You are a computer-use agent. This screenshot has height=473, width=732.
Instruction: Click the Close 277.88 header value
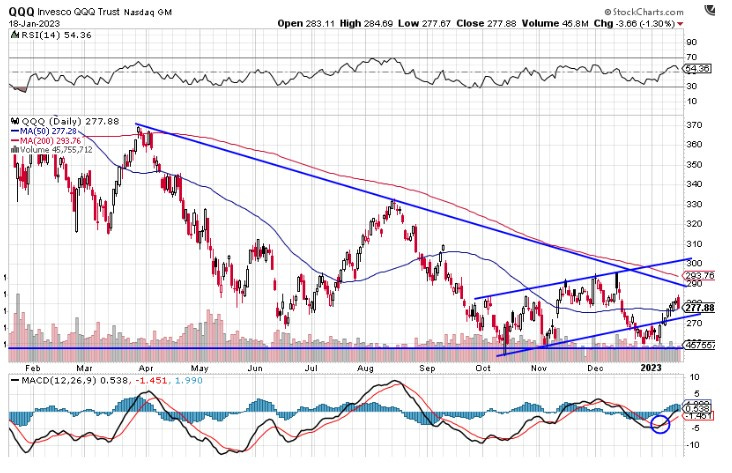click(x=486, y=23)
